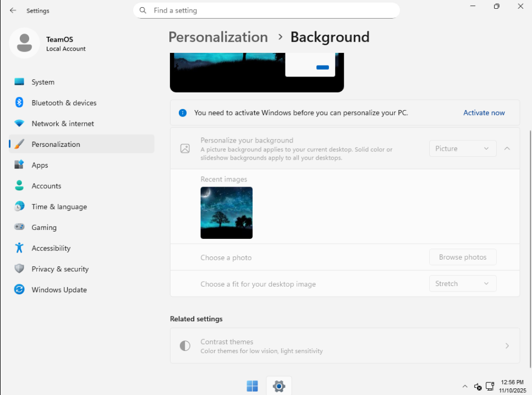This screenshot has width=532, height=395.
Task: Open the Stretch fit dropdown
Action: [x=463, y=284]
